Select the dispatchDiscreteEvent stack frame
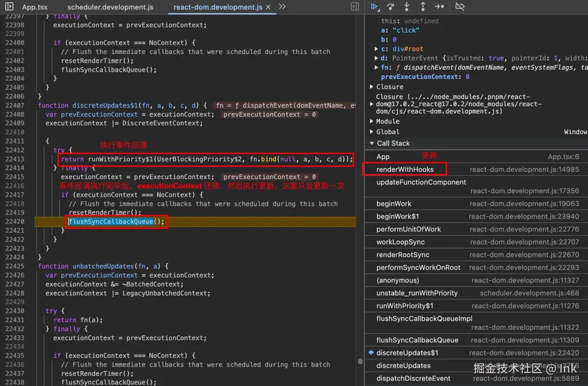The height and width of the screenshot is (386, 588). (476, 379)
